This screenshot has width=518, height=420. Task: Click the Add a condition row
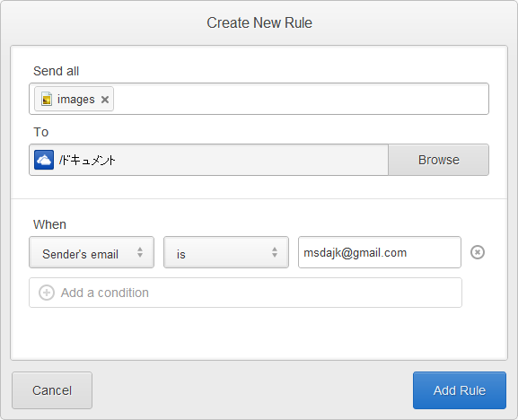click(245, 293)
